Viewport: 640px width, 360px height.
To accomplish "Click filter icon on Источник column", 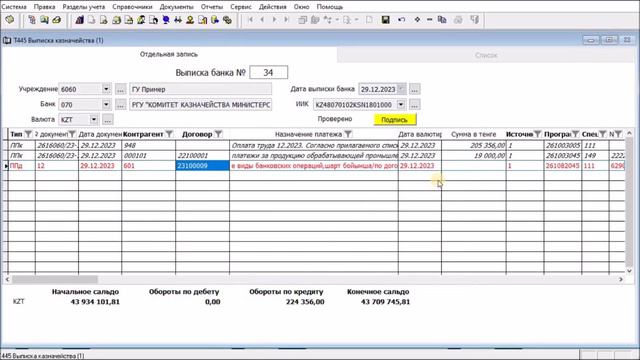I will pos(538,134).
